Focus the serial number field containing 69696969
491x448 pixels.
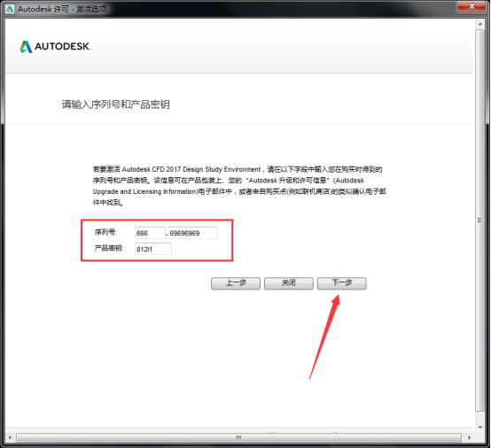pyautogui.click(x=192, y=233)
